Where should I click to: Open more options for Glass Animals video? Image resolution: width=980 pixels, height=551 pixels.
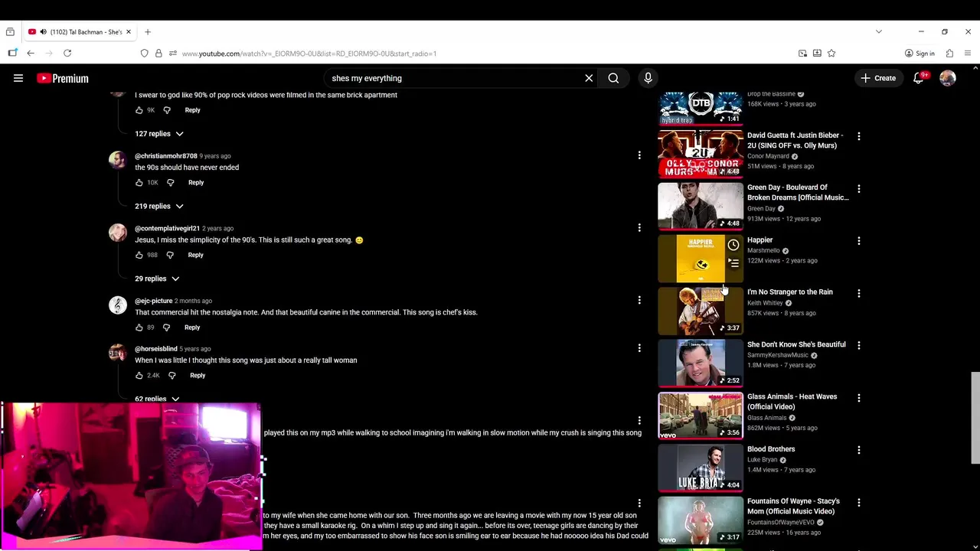click(x=859, y=398)
